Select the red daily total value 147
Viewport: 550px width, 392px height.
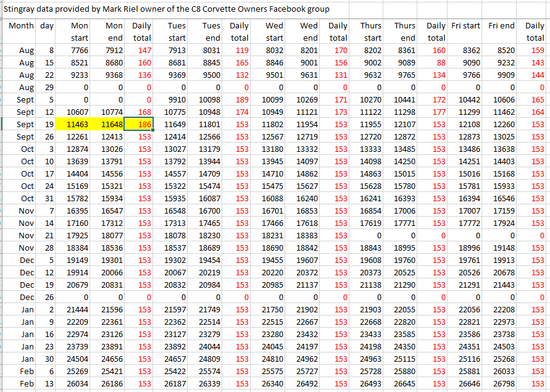(143, 50)
